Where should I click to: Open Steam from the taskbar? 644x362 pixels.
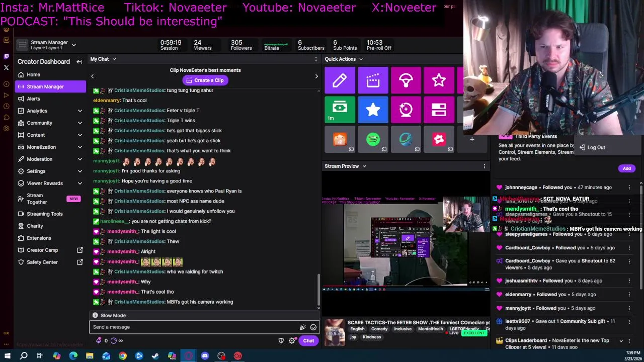coord(155,356)
